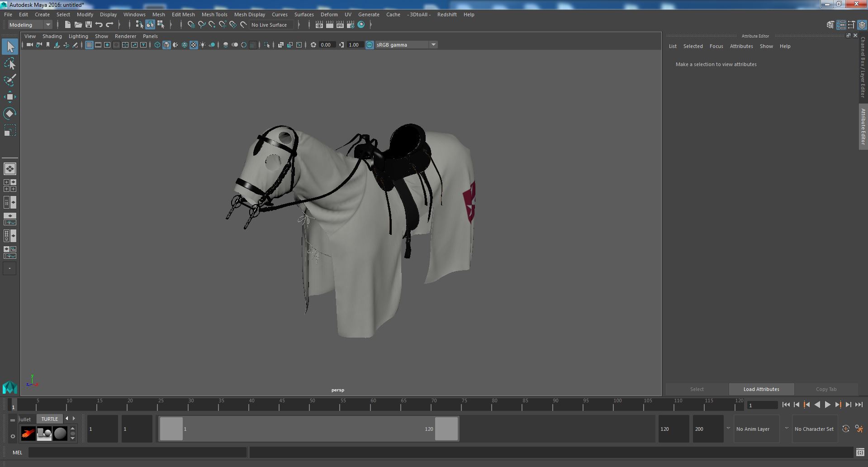
Task: Open Channel Box / Layer Editor side tab
Action: click(863, 67)
